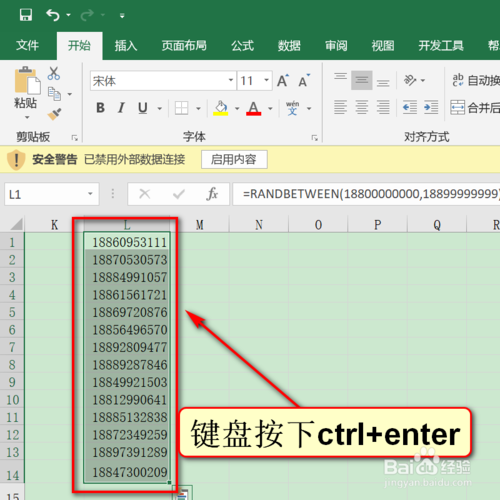Switch to the 开始 ribbon tab
Viewport: 500px width, 500px height.
click(79, 46)
